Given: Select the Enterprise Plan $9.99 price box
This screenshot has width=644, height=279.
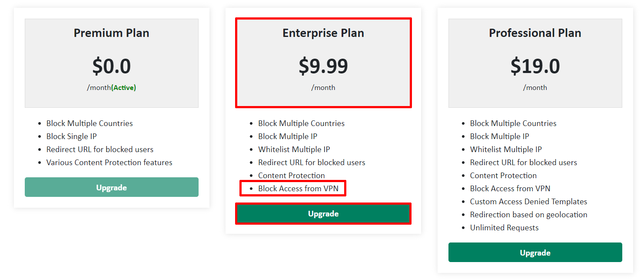Looking at the screenshot, I should click(x=323, y=63).
